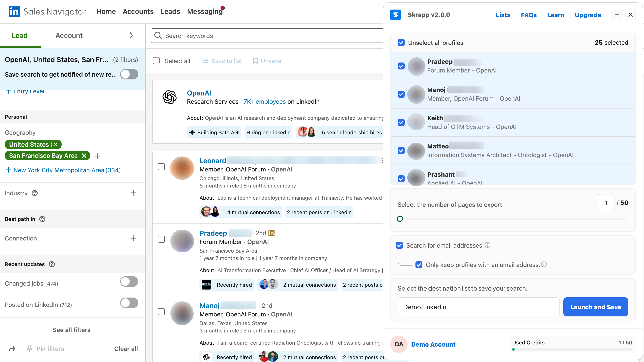Add another geography filter with plus icon
644x362 pixels.
(97, 156)
